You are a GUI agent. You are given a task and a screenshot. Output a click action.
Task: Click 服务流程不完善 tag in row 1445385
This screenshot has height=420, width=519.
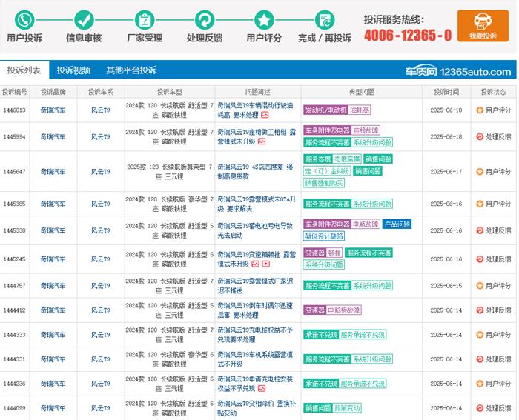[348, 204]
